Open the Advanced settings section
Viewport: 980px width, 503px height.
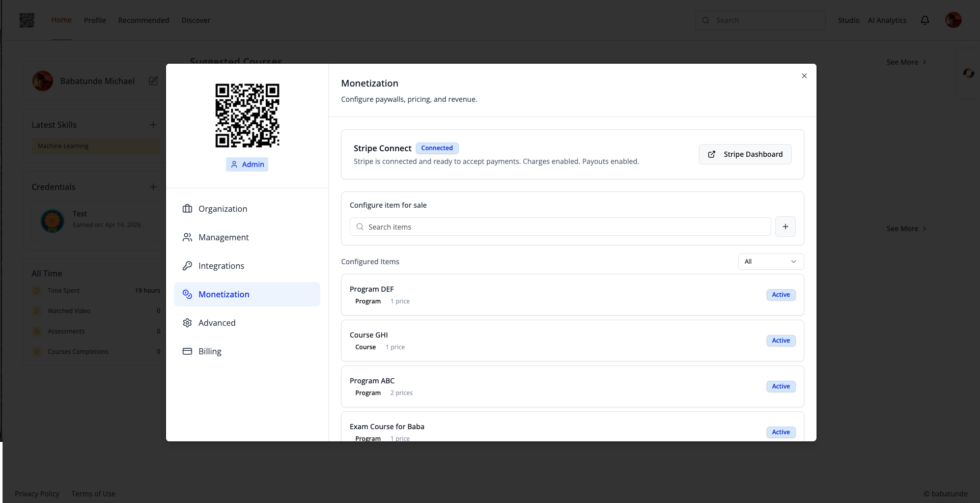click(x=247, y=323)
